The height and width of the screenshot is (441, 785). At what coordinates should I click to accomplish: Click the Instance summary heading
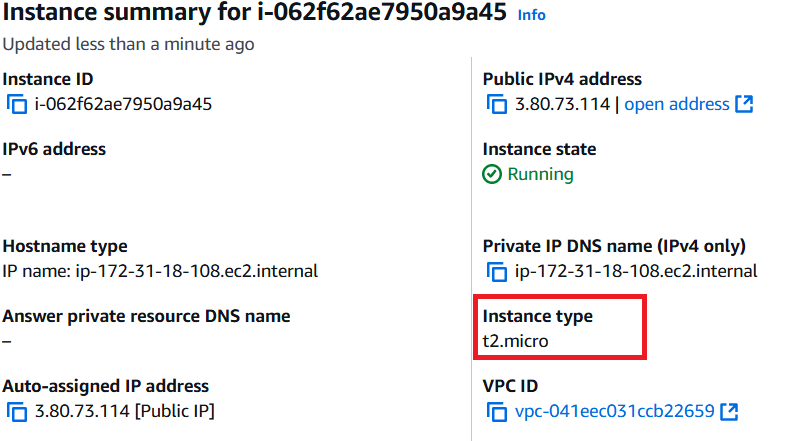tap(254, 12)
